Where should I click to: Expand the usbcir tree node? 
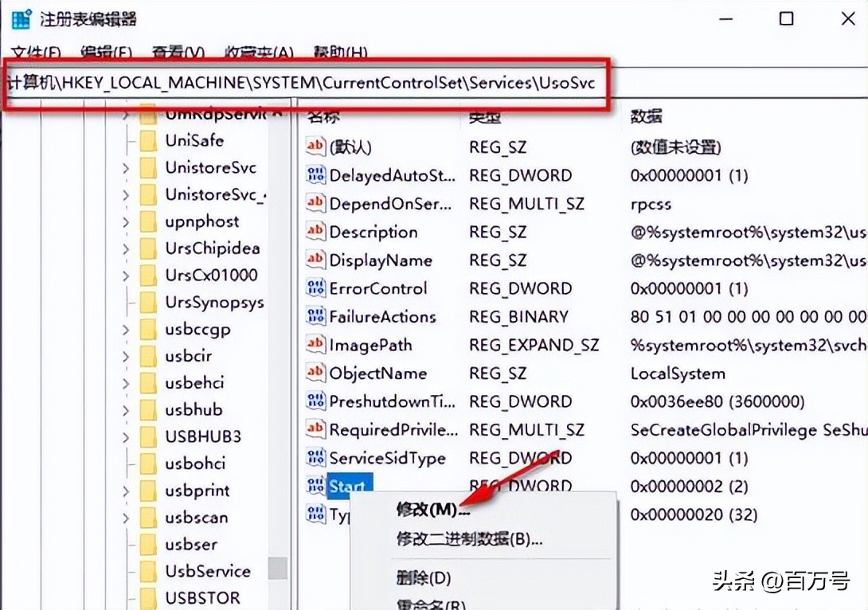click(x=126, y=357)
